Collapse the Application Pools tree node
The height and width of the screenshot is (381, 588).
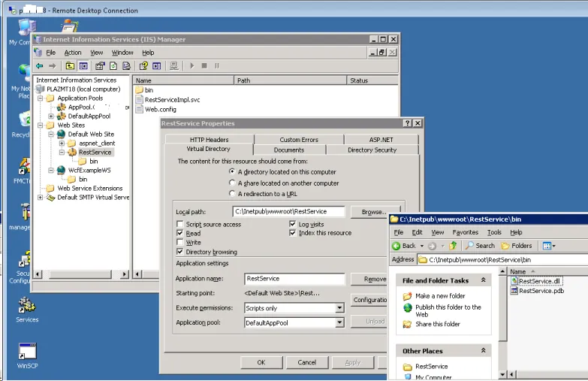[40, 98]
